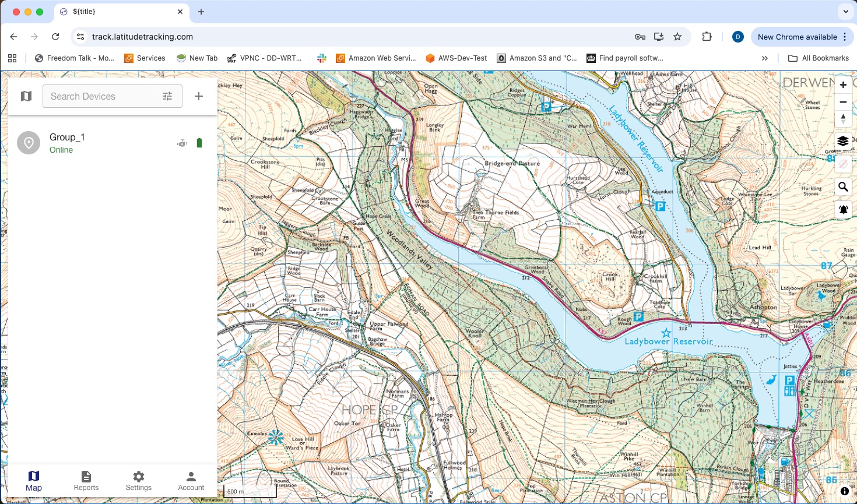This screenshot has height=504, width=857.
Task: Add a new device with plus button
Action: tap(199, 96)
